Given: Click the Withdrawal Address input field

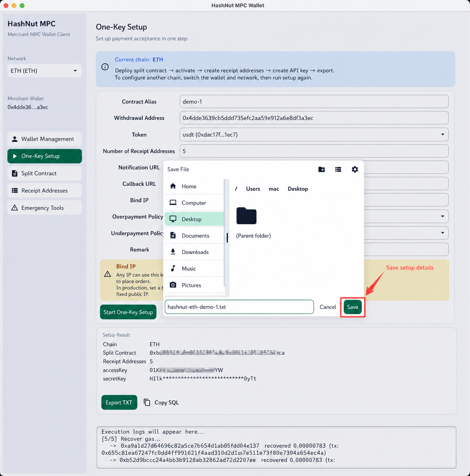Looking at the screenshot, I should coord(314,118).
